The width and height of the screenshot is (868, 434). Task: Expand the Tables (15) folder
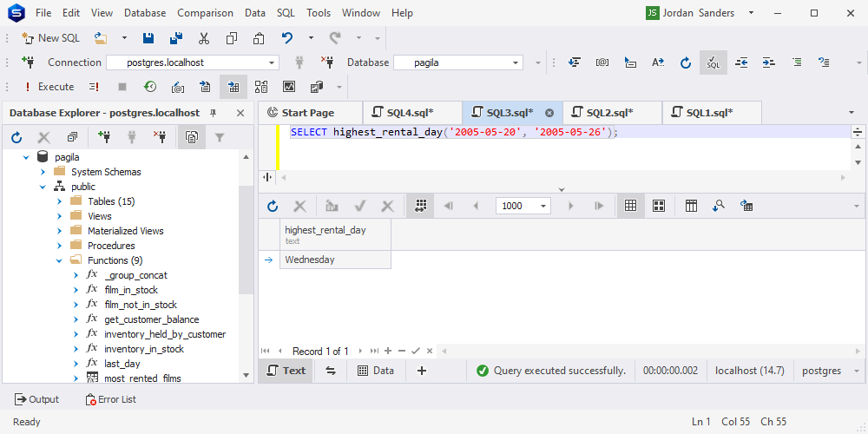[59, 201]
